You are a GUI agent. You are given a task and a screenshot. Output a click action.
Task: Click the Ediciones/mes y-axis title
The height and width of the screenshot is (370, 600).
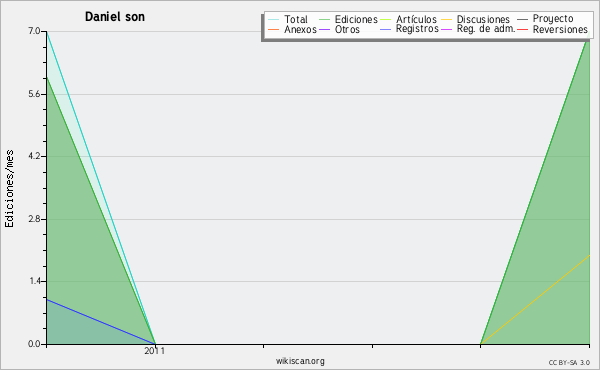(x=9, y=189)
